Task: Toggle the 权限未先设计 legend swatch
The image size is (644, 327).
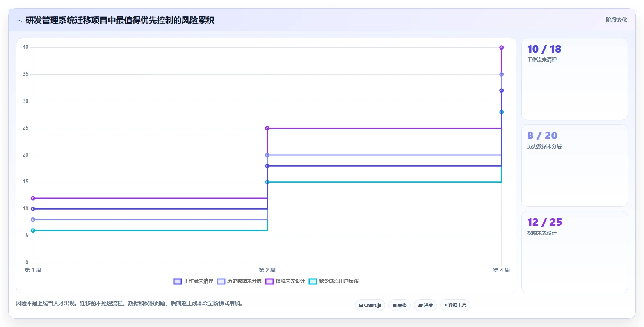Action: [269, 281]
